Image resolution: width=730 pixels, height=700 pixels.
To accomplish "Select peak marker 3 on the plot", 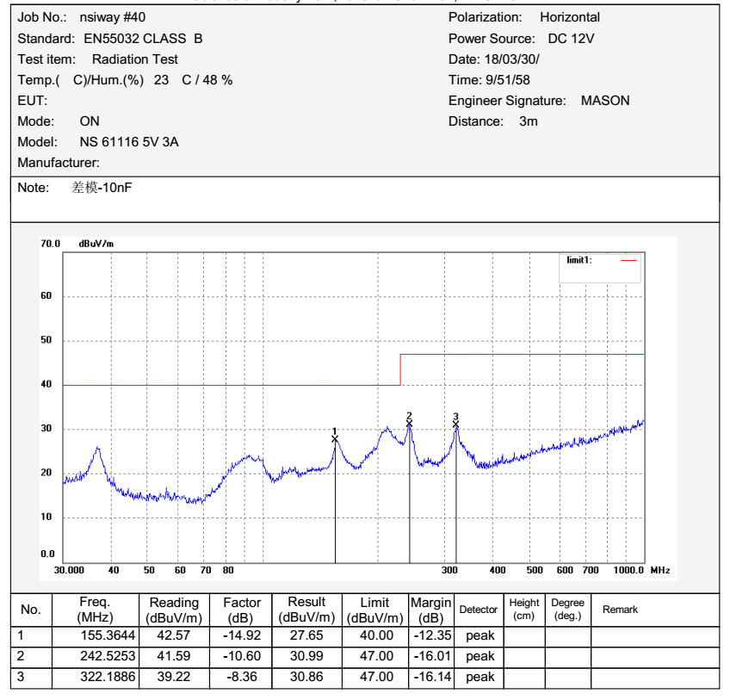I will tap(456, 424).
